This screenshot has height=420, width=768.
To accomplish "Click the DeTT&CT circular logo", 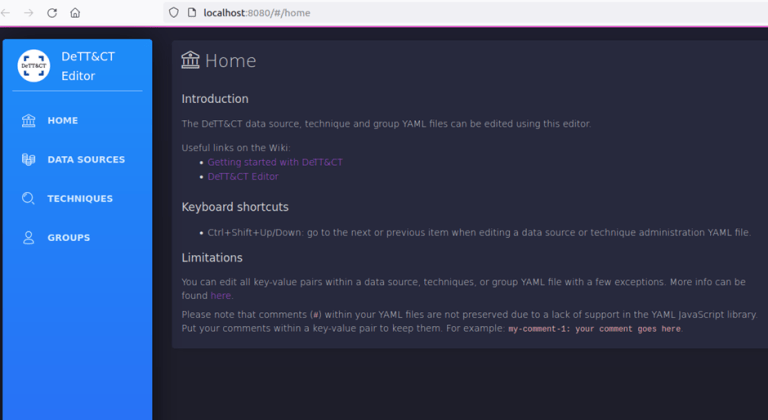I will (34, 65).
